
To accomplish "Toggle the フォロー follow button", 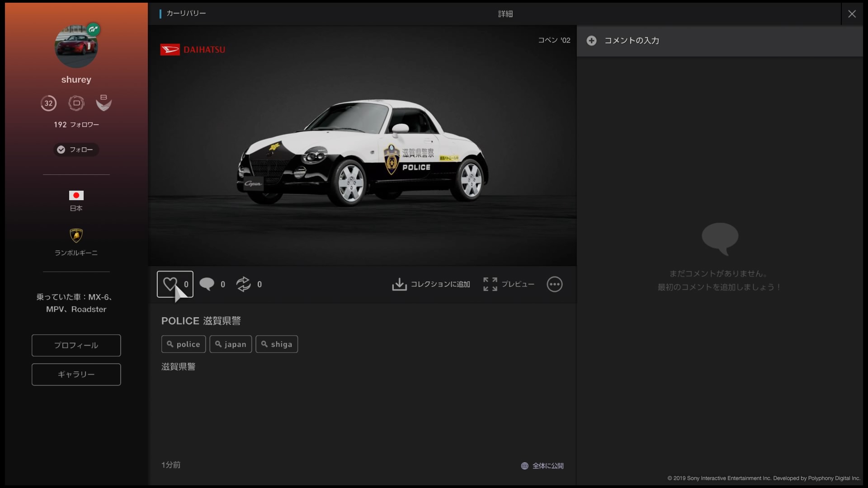I will 76,150.
